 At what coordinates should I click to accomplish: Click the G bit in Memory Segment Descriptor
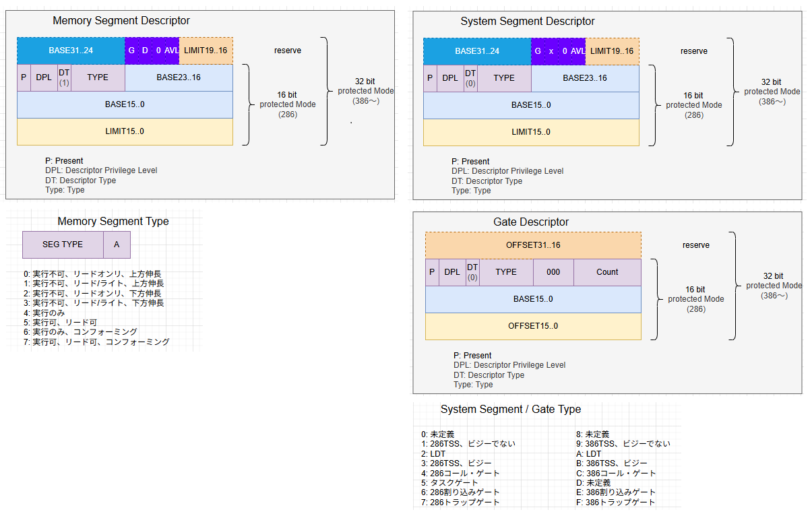131,51
